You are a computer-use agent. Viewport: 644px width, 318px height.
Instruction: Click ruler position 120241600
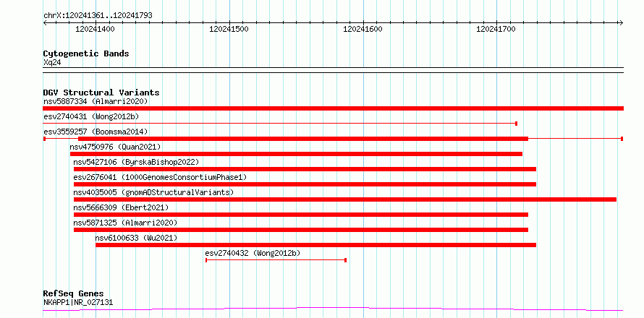coord(363,29)
